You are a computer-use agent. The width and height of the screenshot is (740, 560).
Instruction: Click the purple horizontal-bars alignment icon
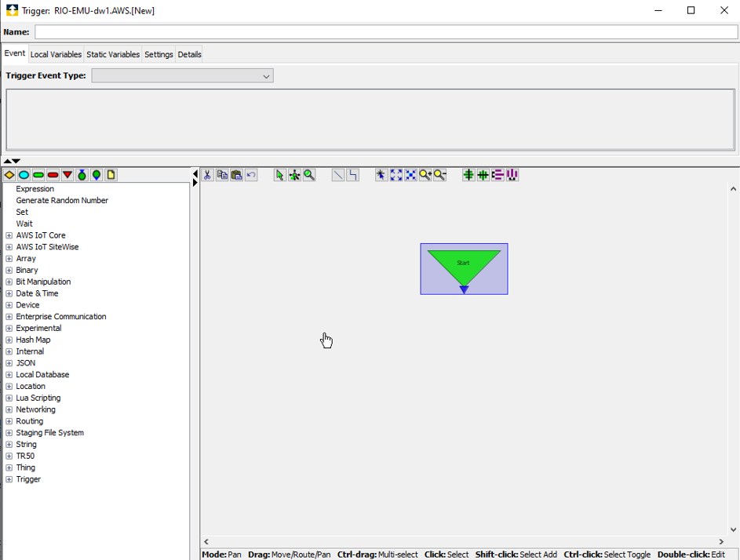click(498, 175)
